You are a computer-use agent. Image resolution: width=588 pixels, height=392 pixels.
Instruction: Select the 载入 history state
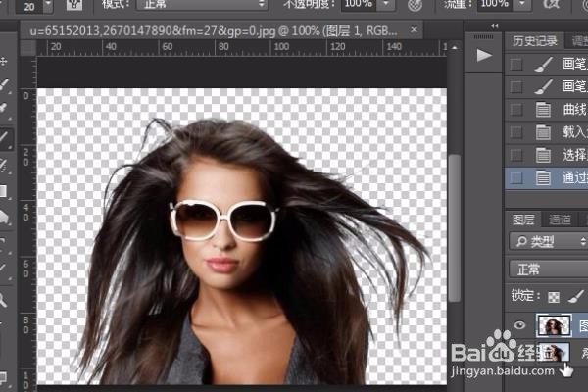(547, 132)
